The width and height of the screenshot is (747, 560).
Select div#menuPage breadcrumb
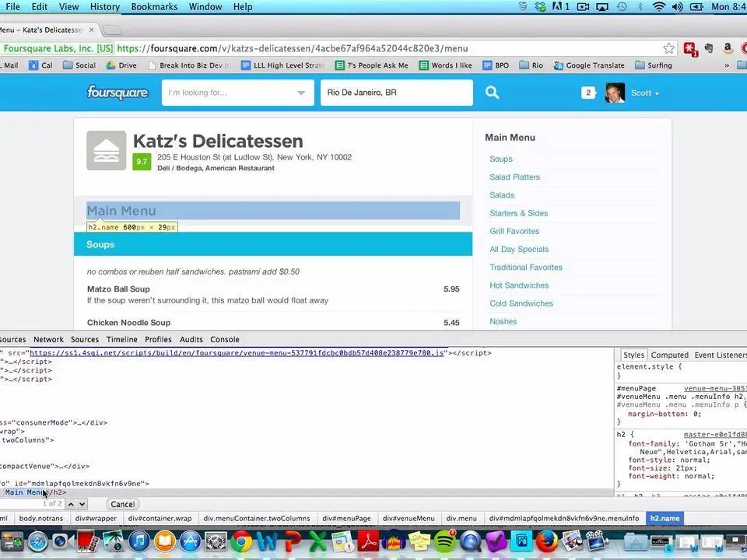coord(346,518)
